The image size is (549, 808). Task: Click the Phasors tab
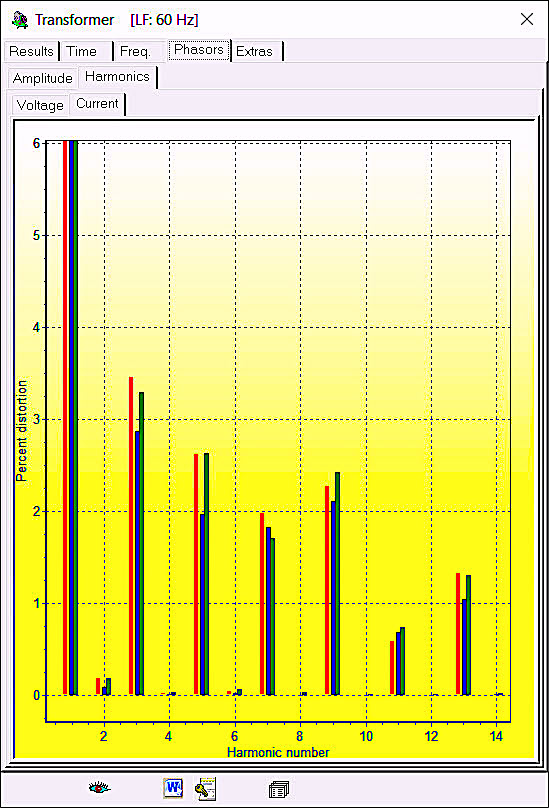click(198, 49)
